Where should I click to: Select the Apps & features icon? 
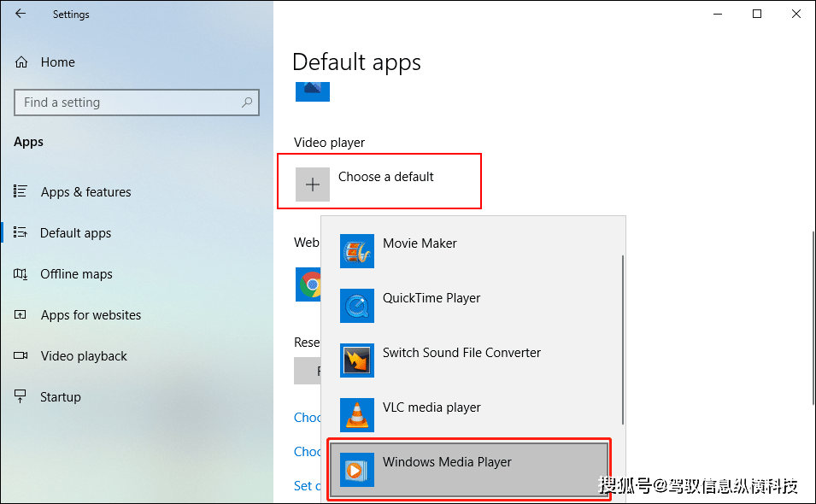tap(21, 191)
